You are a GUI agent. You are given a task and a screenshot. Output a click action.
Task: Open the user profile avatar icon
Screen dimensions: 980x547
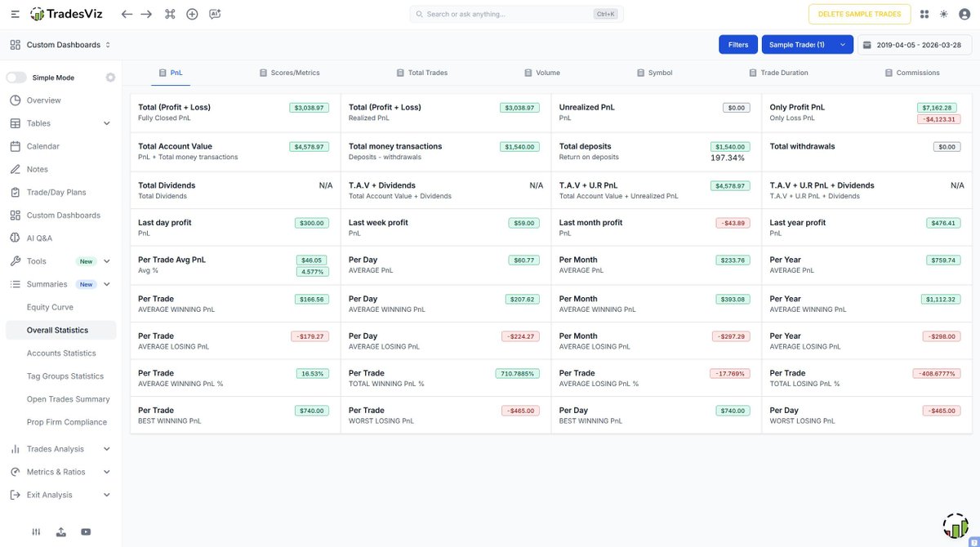click(x=955, y=526)
